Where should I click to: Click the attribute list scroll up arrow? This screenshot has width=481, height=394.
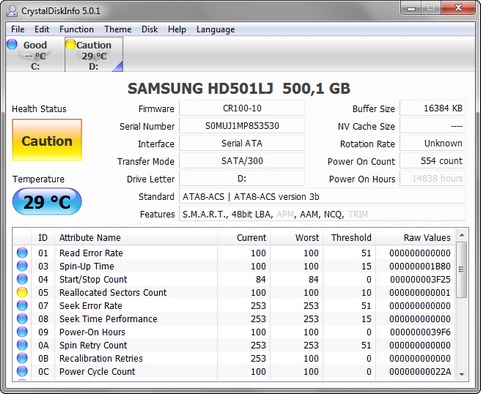(462, 235)
